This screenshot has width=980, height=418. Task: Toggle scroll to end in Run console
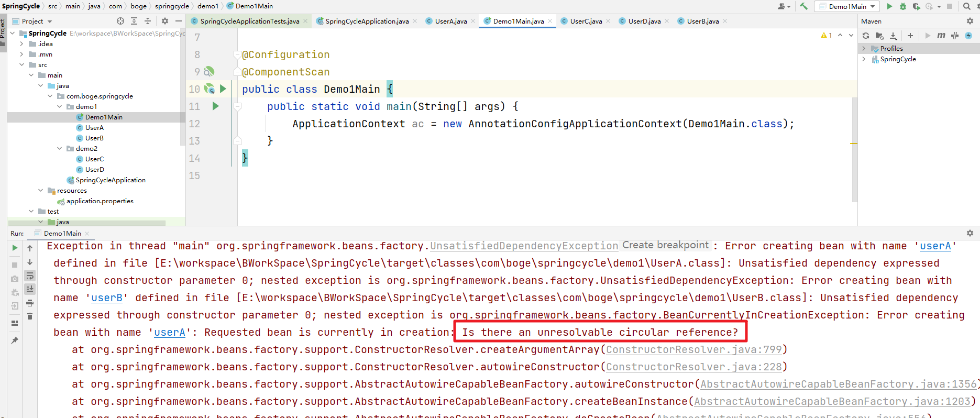(30, 289)
